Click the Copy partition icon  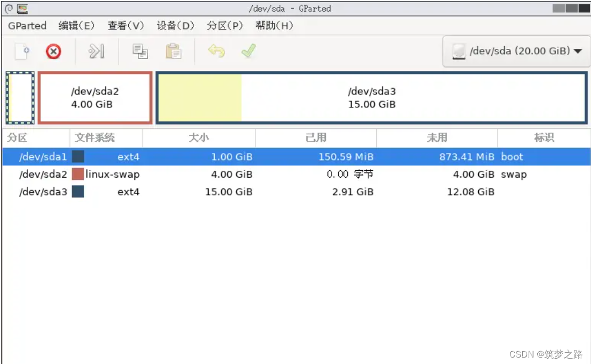pos(140,51)
